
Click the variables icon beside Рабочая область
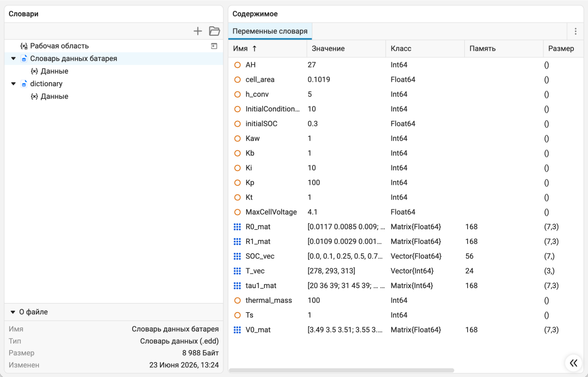click(24, 46)
